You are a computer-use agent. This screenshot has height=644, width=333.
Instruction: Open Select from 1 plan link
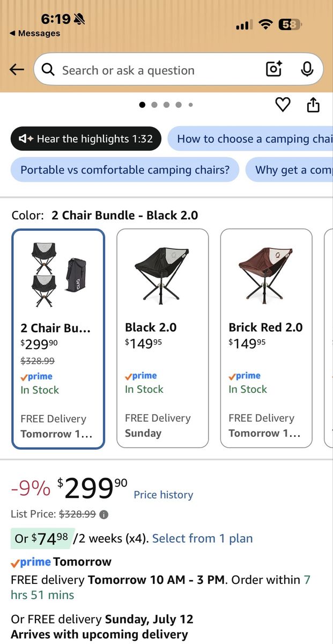202,538
